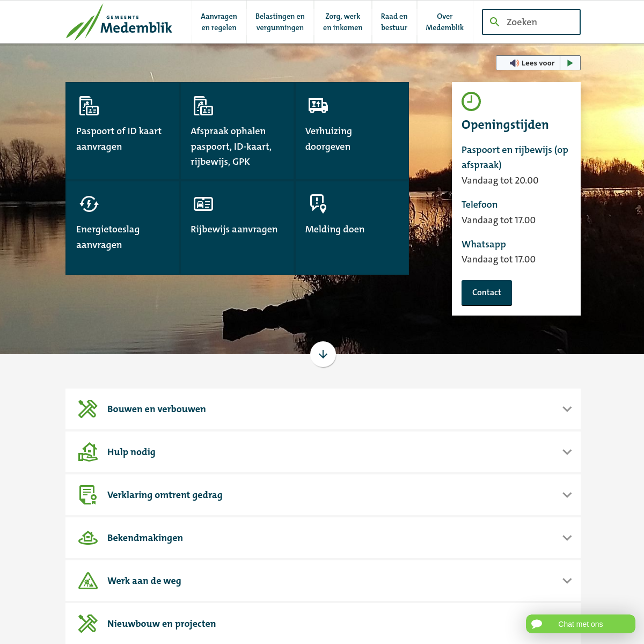Click the tools icon beside Nieuwbouw en projecten

(88, 624)
